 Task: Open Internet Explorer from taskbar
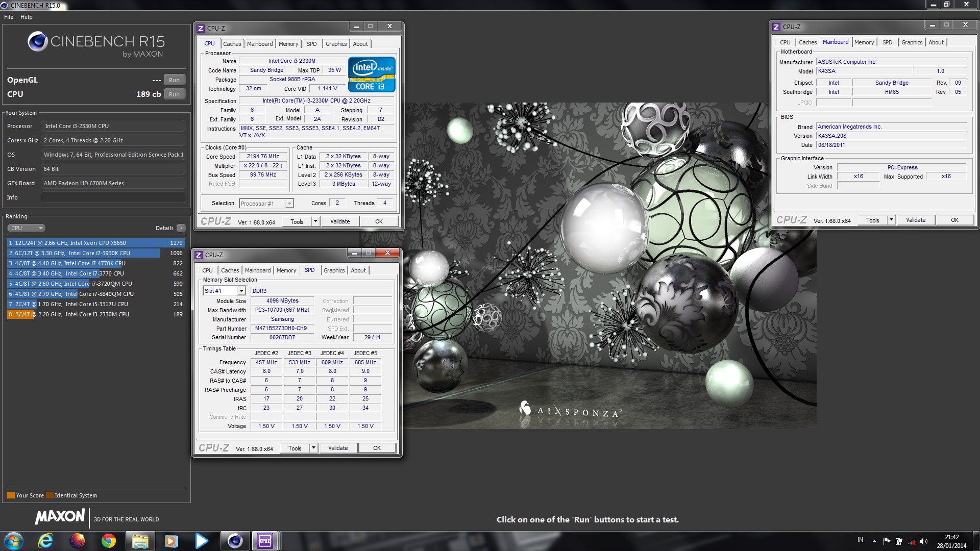click(x=45, y=541)
